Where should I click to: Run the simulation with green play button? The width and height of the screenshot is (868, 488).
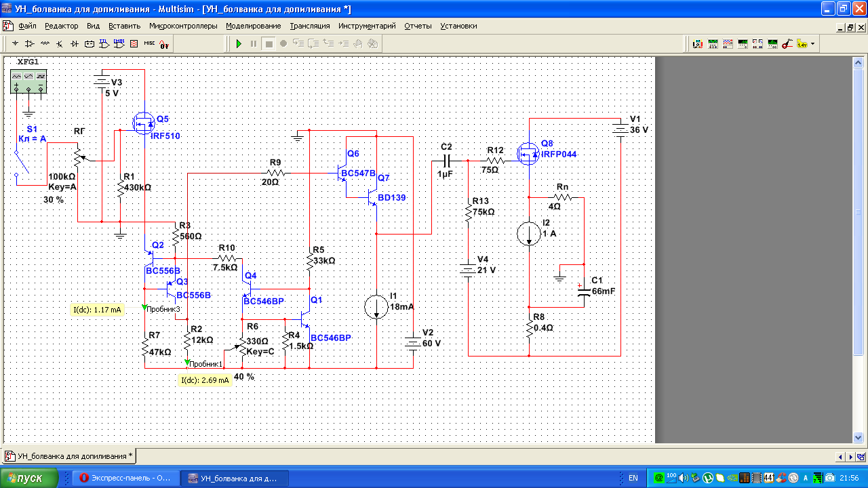click(x=239, y=43)
